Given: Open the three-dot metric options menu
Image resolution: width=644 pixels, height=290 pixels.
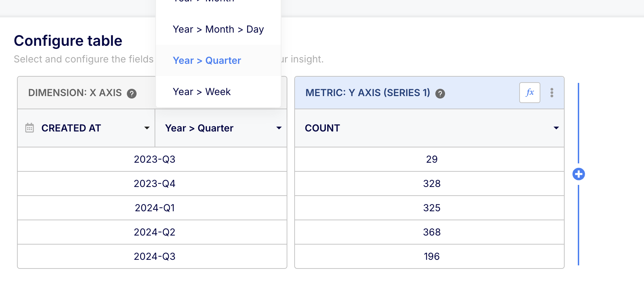Looking at the screenshot, I should pyautogui.click(x=552, y=93).
